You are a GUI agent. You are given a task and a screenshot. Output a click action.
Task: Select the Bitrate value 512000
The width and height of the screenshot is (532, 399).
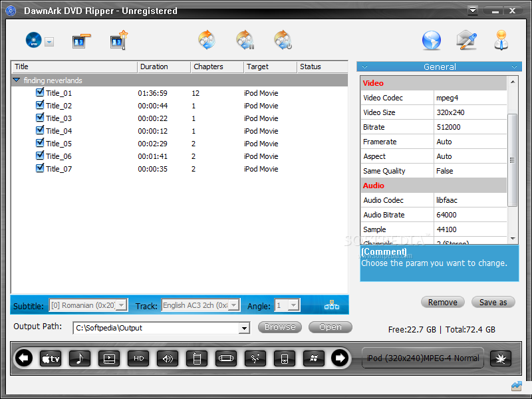[x=470, y=127]
